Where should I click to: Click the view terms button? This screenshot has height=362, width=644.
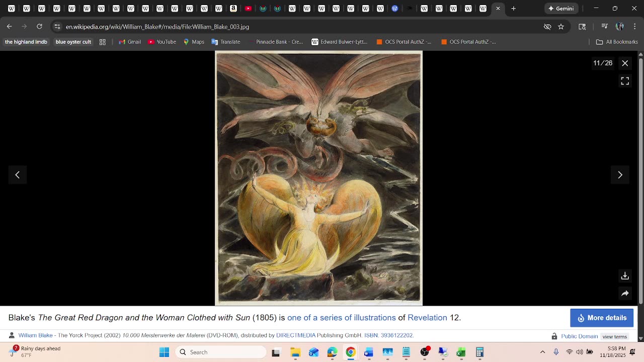pos(615,336)
